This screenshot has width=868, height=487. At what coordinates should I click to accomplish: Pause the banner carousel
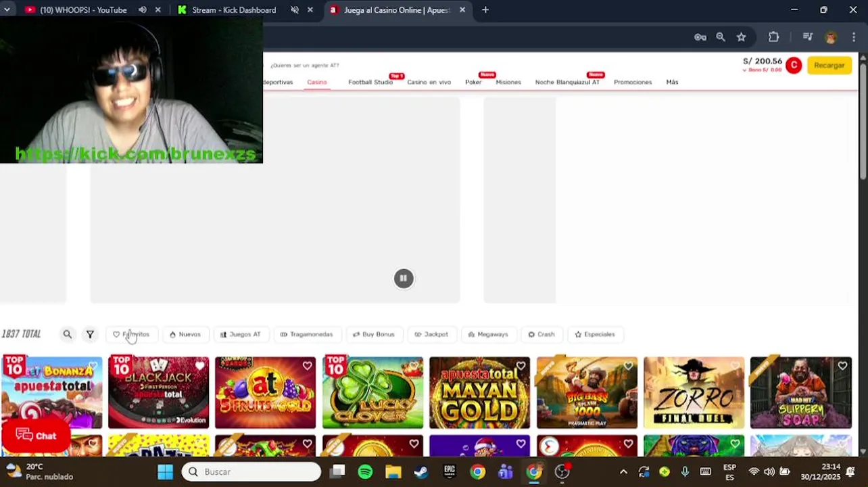pos(404,278)
